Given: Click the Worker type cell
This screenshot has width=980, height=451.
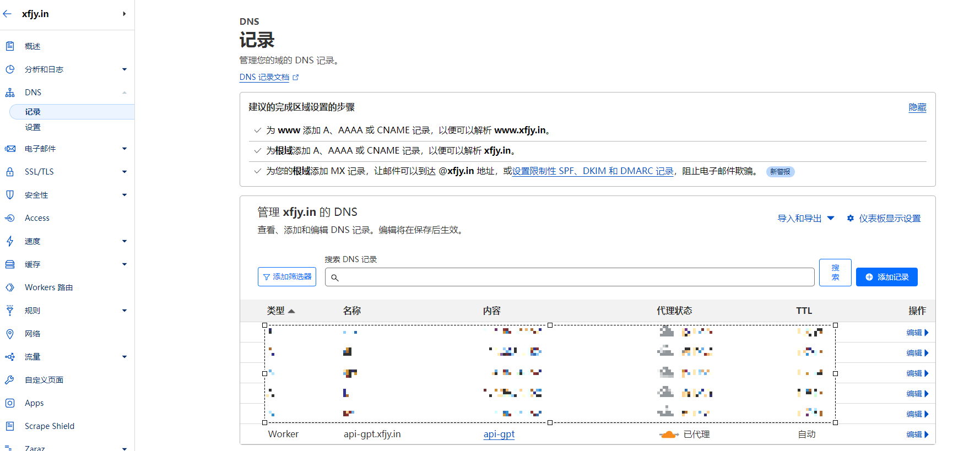Looking at the screenshot, I should [283, 434].
